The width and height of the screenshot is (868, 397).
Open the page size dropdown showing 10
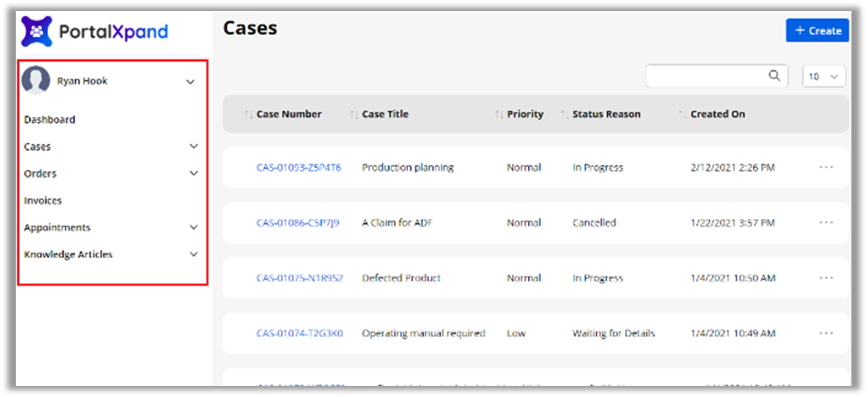pos(824,77)
